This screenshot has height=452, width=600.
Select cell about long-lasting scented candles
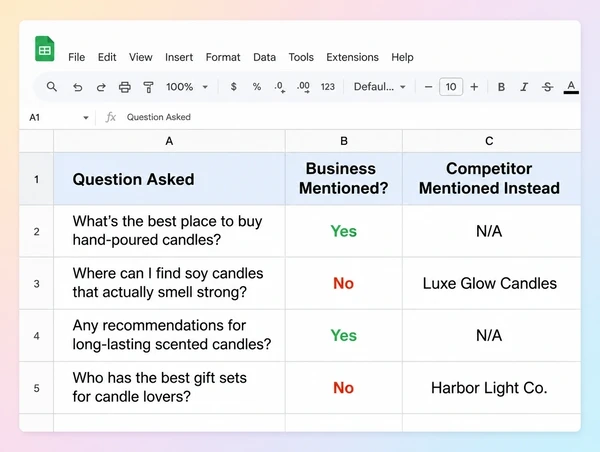[169, 336]
